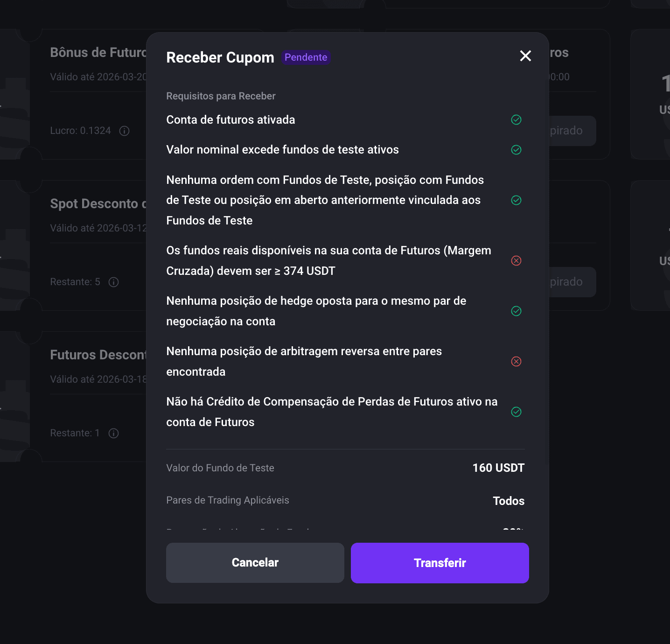Click the margem cruzada 374 USDT requirement text
This screenshot has width=670, height=644.
pos(328,260)
